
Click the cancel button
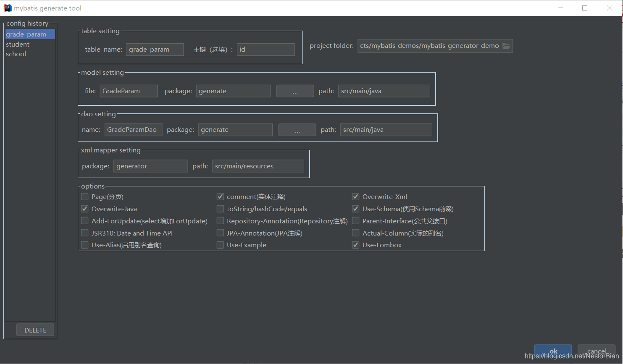point(597,351)
